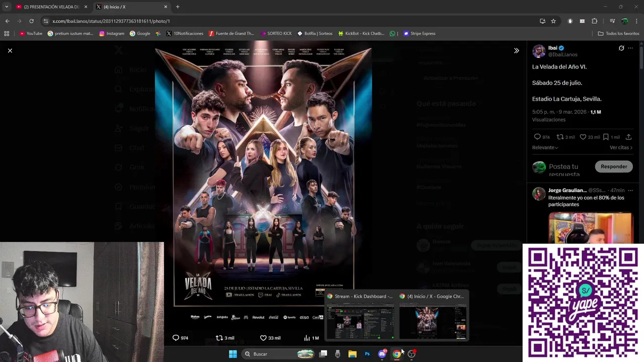Image resolution: width=644 pixels, height=362 pixels.
Task: Open view analytics icon showing 1 M
Action: click(x=311, y=338)
